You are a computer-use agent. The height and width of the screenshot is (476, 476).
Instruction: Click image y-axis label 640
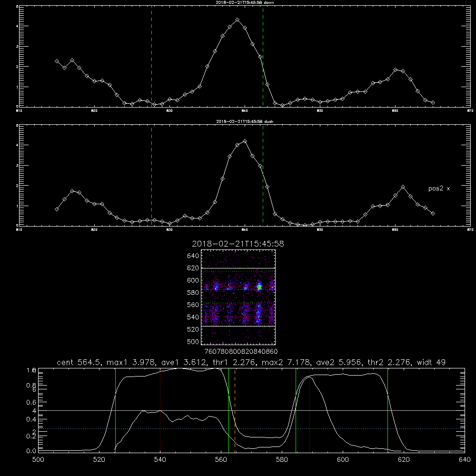[x=193, y=256]
